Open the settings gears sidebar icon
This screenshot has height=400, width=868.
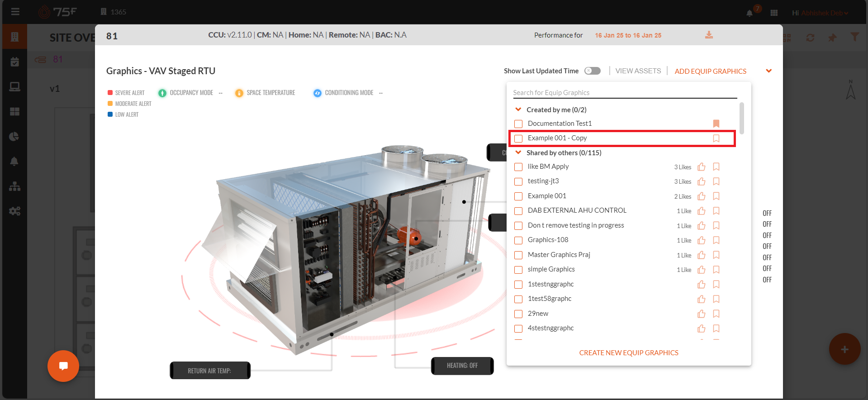[x=14, y=211]
